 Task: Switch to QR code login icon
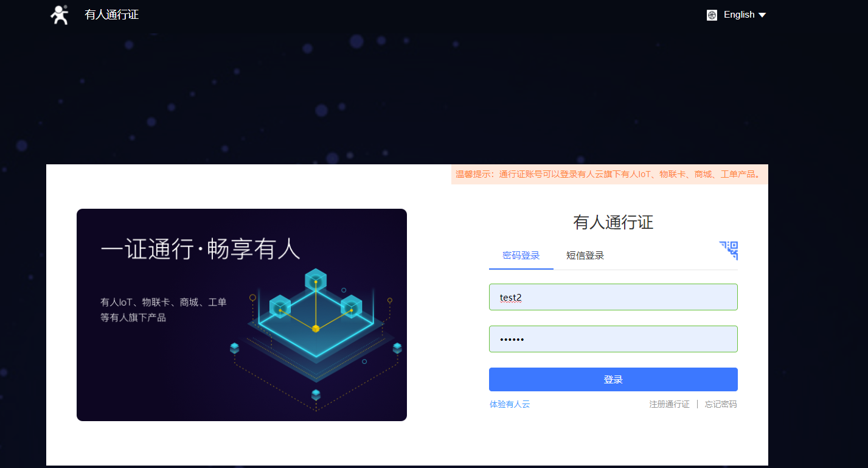728,250
